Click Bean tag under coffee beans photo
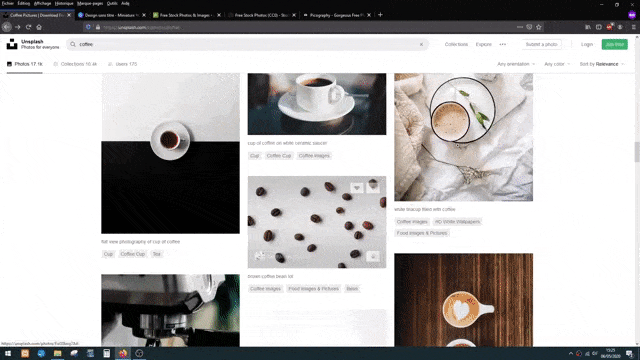The width and height of the screenshot is (640, 360). [352, 289]
